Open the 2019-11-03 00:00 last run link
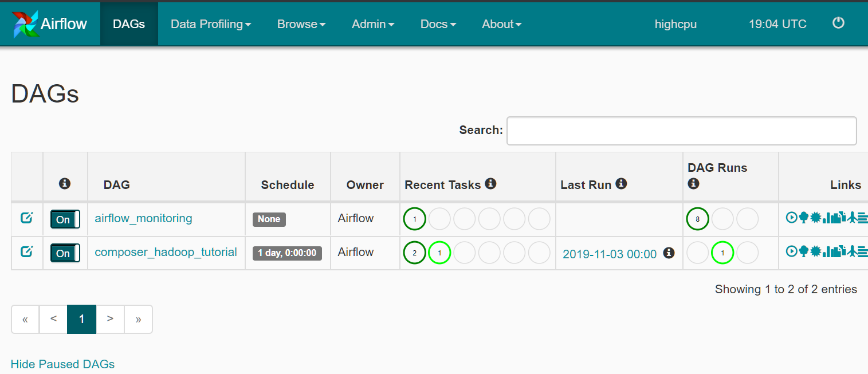The image size is (868, 374). point(610,254)
